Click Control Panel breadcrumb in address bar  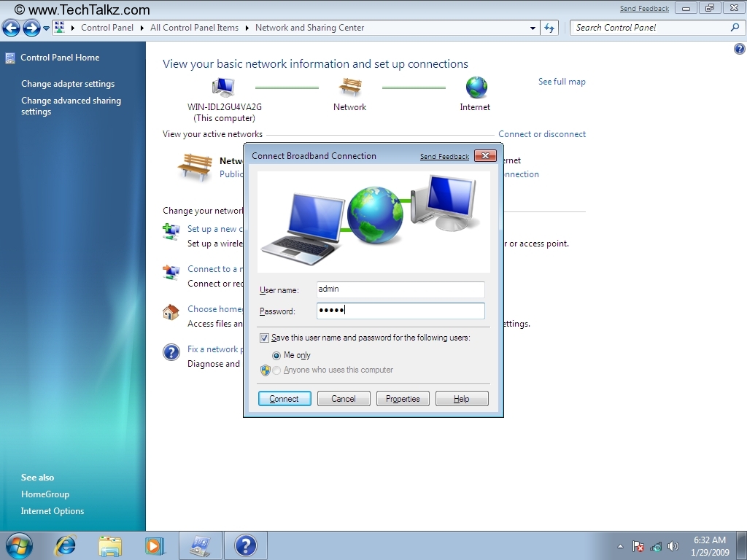(107, 28)
